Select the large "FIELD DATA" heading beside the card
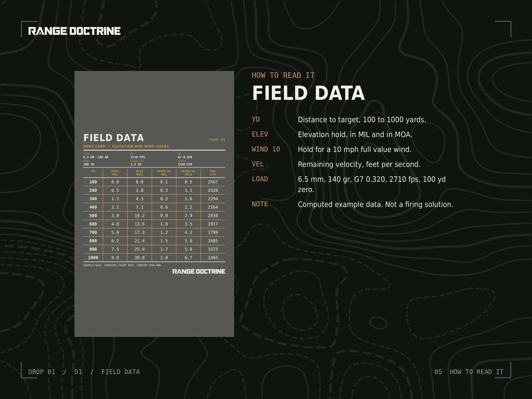Viewport: 532px width, 399px height. [x=308, y=93]
